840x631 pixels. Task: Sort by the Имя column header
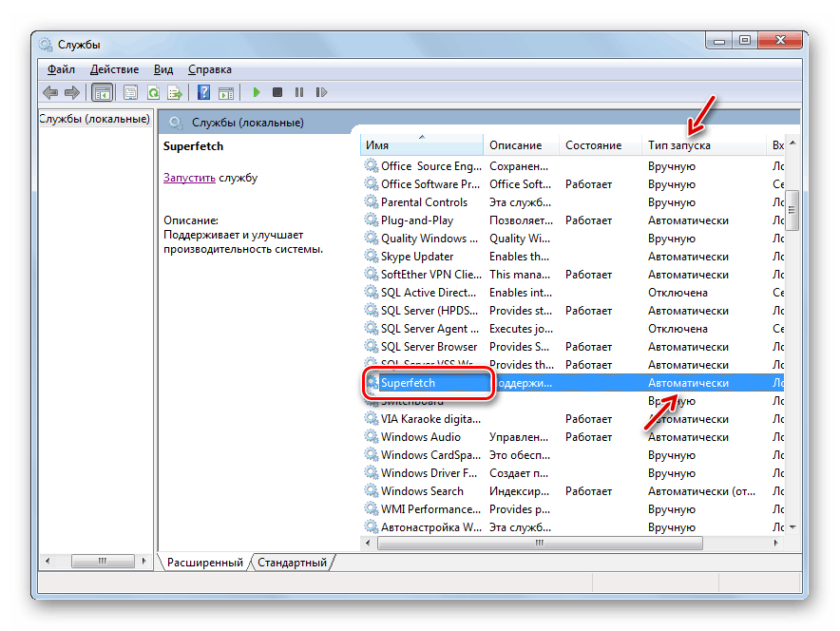(x=422, y=145)
